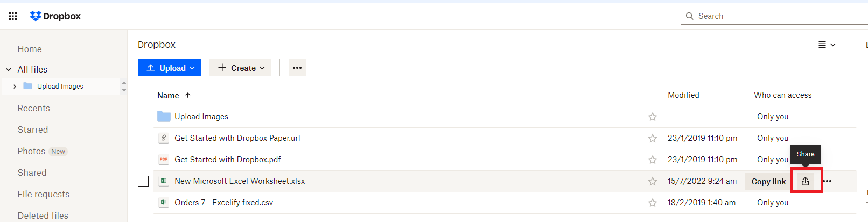Star the Orders 7 - Excelify fixed.csv file

pyautogui.click(x=653, y=203)
